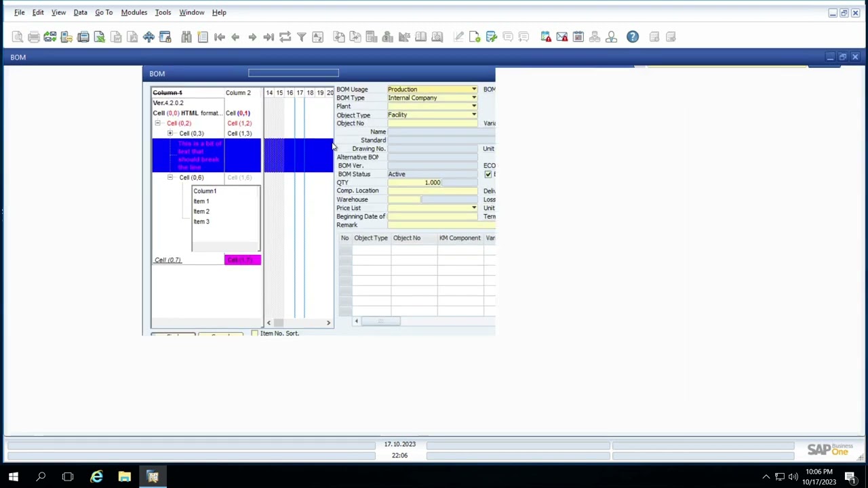Open Internet Explorer from the taskbar
This screenshot has width=868, height=488.
96,477
